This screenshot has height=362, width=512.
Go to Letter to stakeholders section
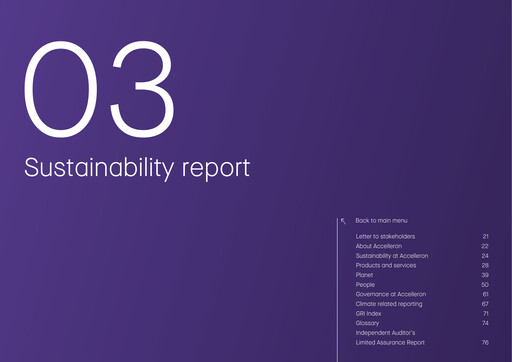[x=385, y=236]
